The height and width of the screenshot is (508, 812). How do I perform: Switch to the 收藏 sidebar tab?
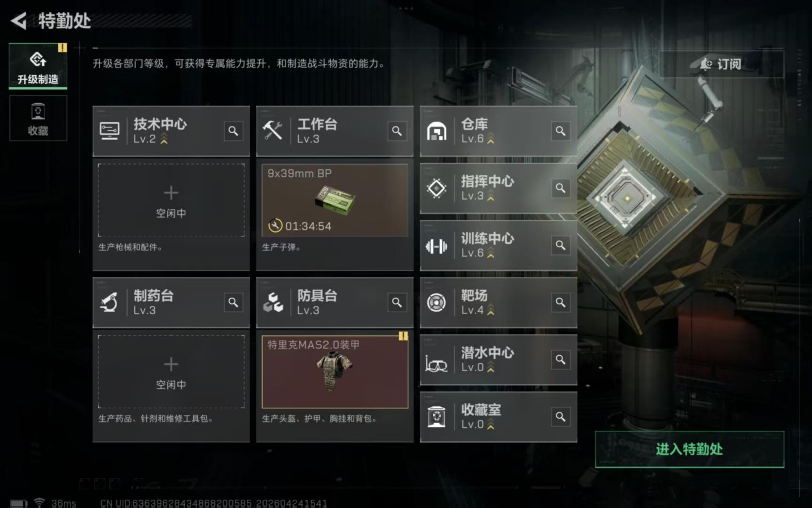pyautogui.click(x=38, y=119)
